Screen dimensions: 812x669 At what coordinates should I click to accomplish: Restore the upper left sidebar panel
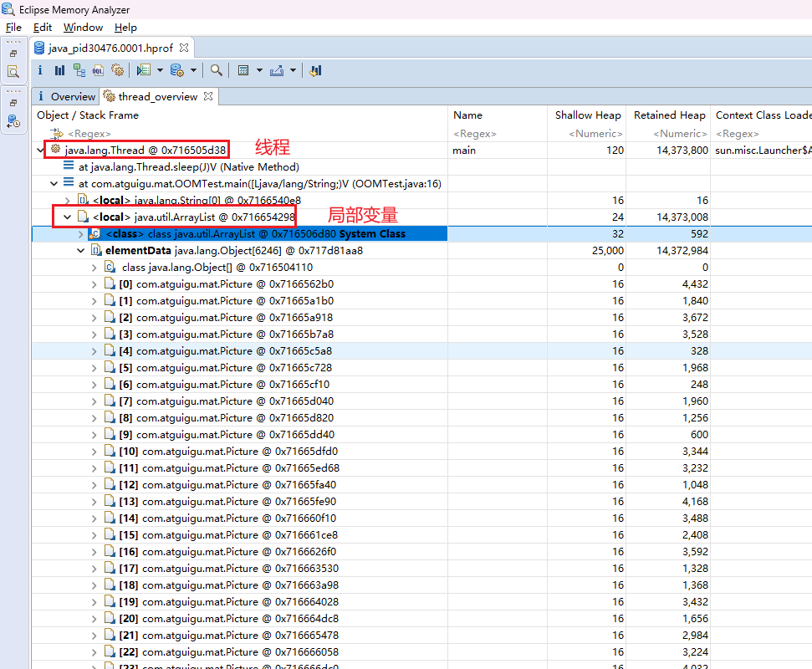[13, 54]
